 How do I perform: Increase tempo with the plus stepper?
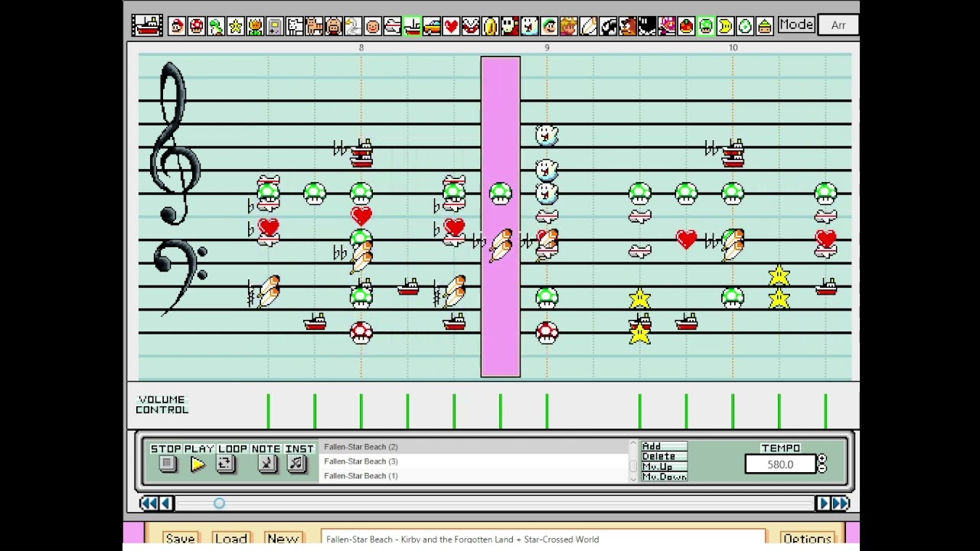(822, 459)
